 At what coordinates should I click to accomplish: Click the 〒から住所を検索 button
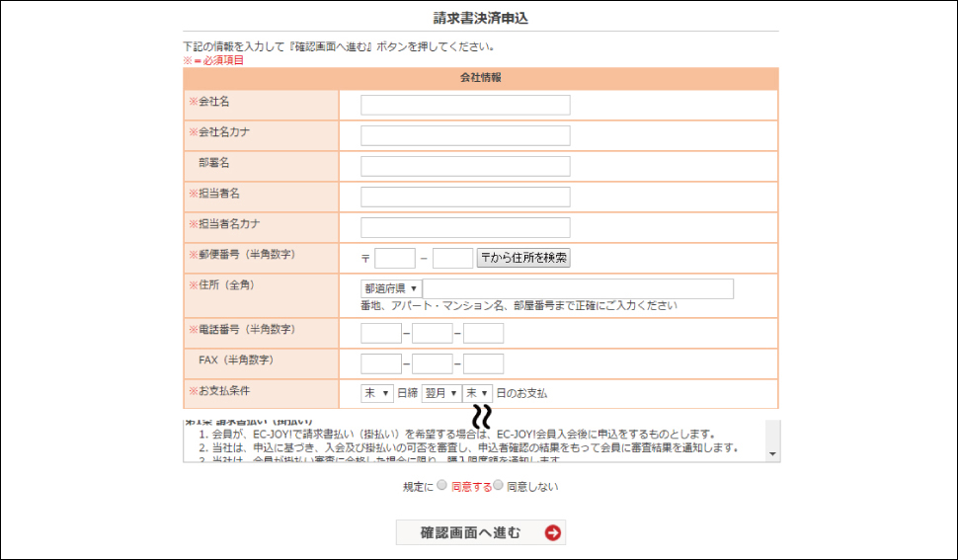523,258
